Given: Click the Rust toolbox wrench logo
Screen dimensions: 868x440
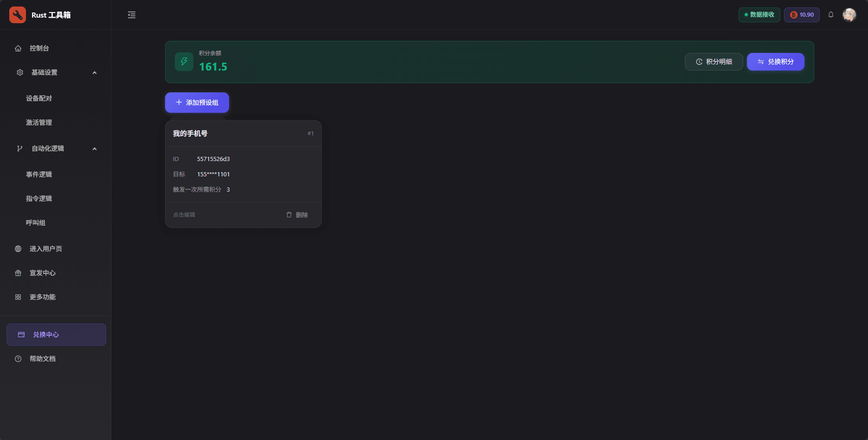Looking at the screenshot, I should (18, 15).
